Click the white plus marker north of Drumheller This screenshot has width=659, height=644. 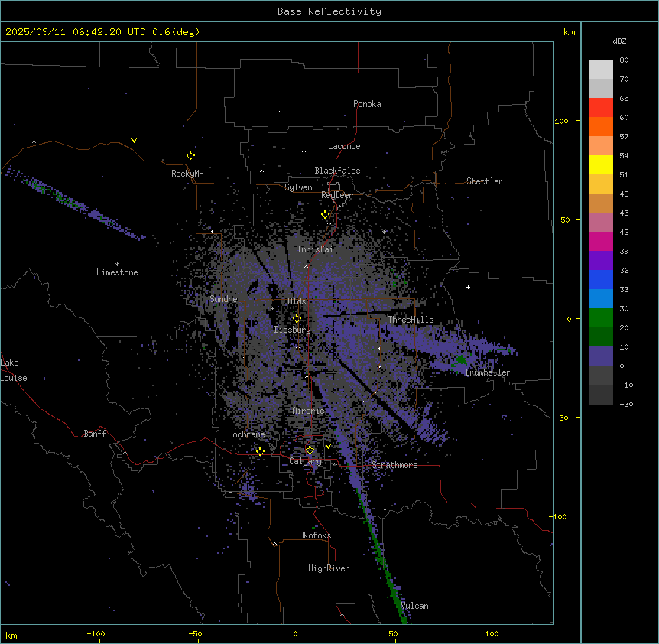[468, 287]
